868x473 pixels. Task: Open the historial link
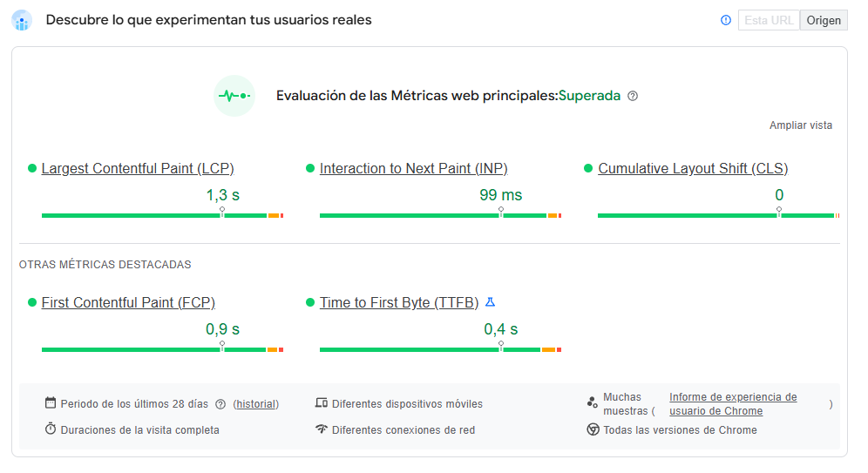point(256,404)
